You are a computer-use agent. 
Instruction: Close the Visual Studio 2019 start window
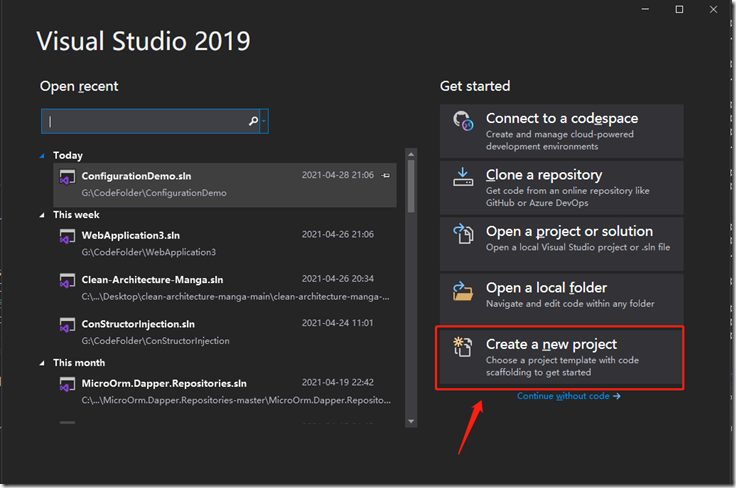coord(713,9)
